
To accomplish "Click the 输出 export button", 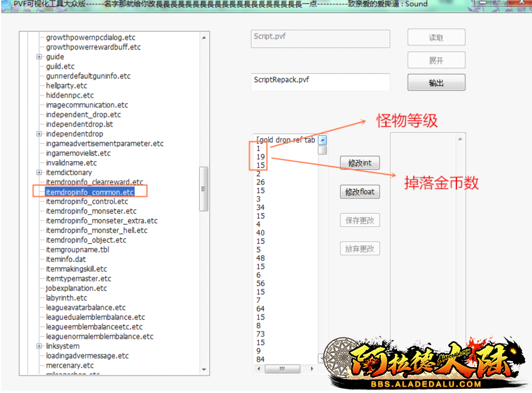I will pyautogui.click(x=435, y=83).
